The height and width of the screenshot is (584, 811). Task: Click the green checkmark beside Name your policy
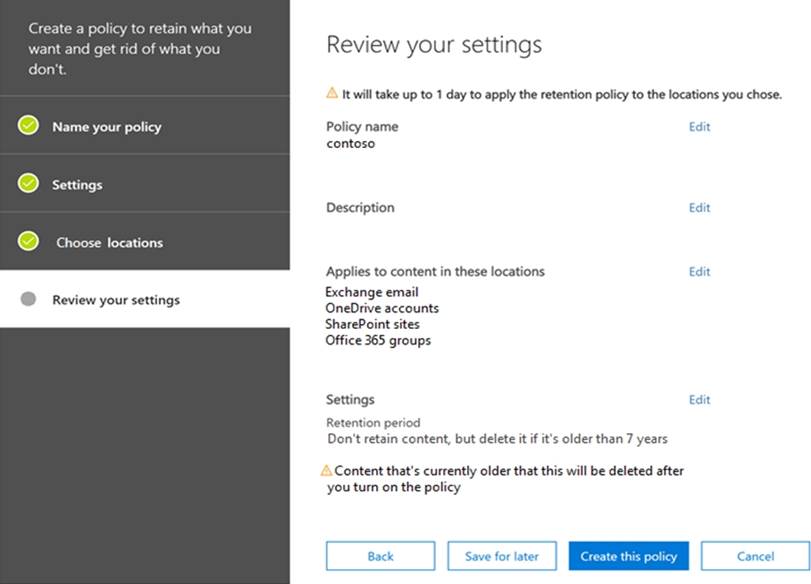pyautogui.click(x=28, y=126)
